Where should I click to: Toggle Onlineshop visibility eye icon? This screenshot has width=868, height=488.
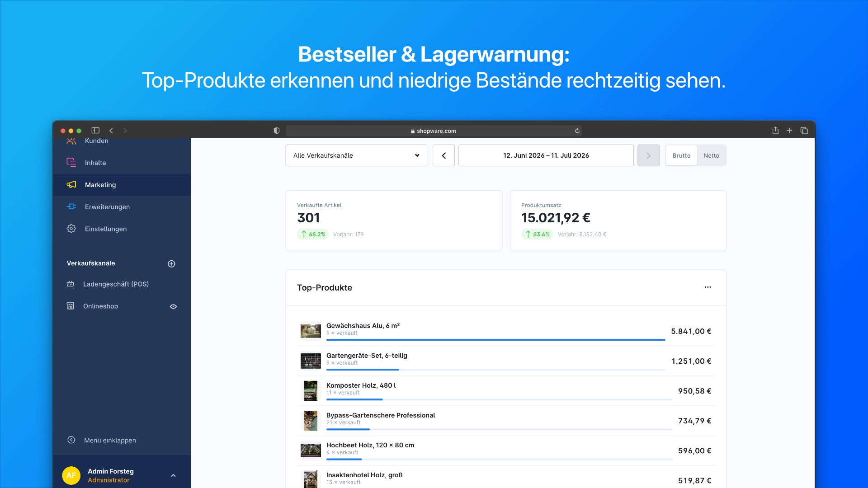pyautogui.click(x=173, y=306)
